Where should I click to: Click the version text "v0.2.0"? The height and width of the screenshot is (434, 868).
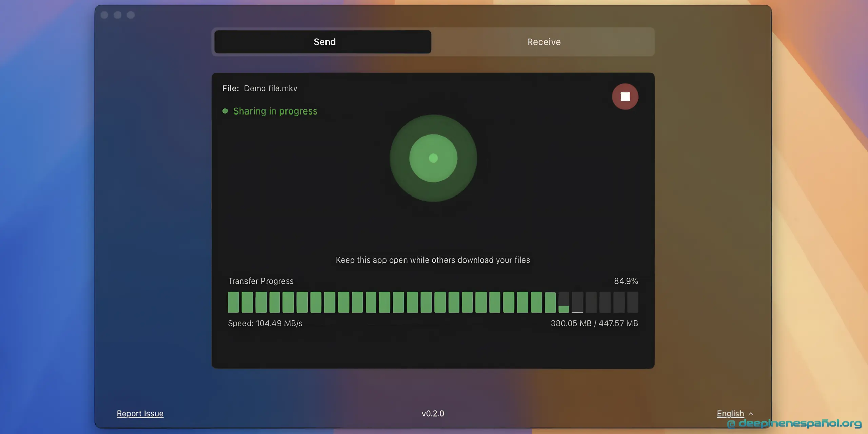pos(433,413)
